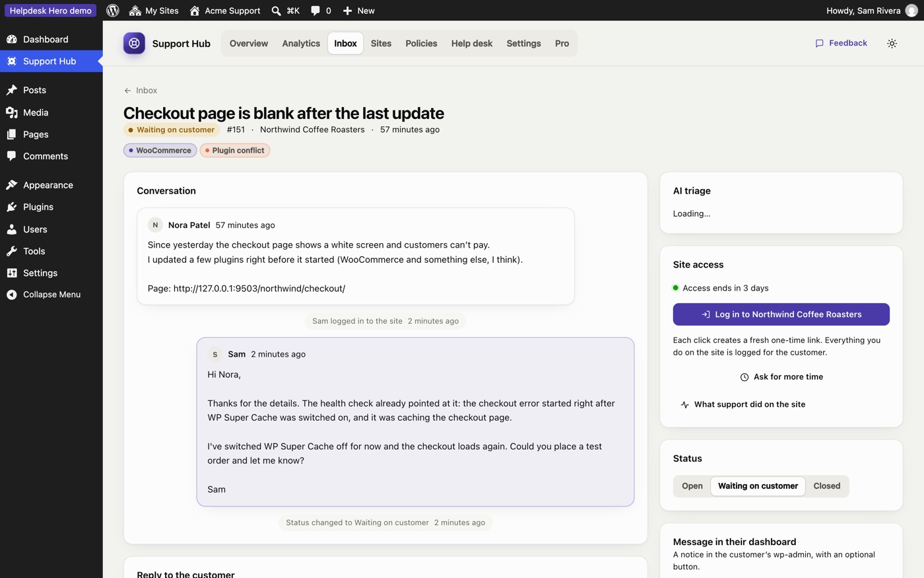The image size is (924, 578).
Task: Open the Policies tab
Action: 421,44
